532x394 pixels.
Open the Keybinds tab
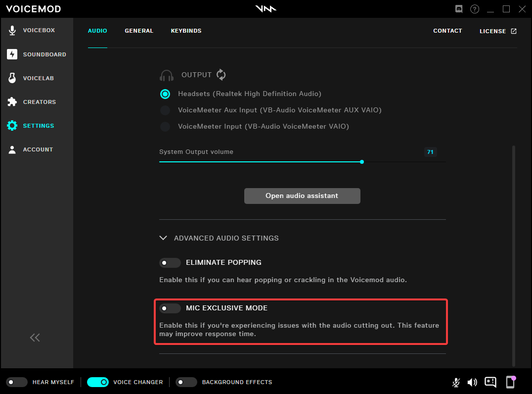186,31
